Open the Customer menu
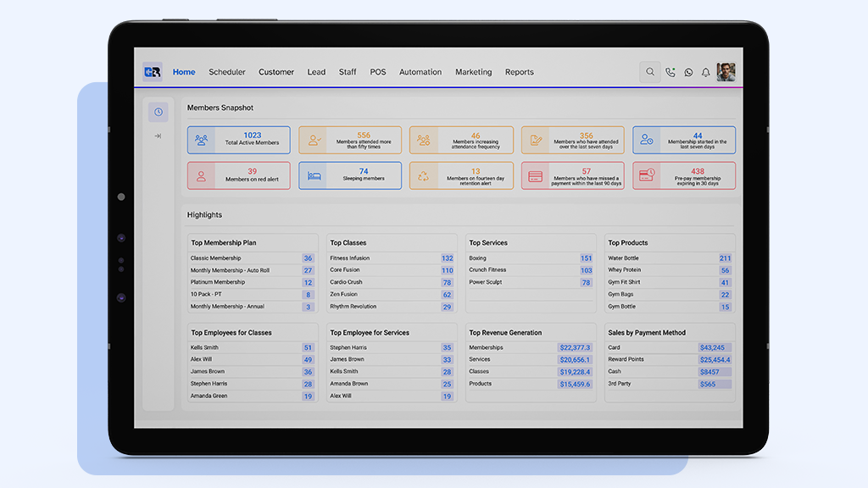868x488 pixels. click(x=276, y=72)
